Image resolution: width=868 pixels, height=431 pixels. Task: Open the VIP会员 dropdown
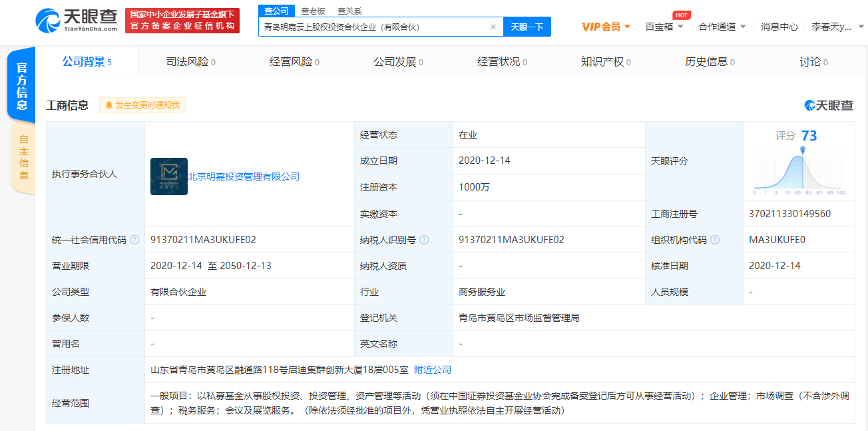606,27
